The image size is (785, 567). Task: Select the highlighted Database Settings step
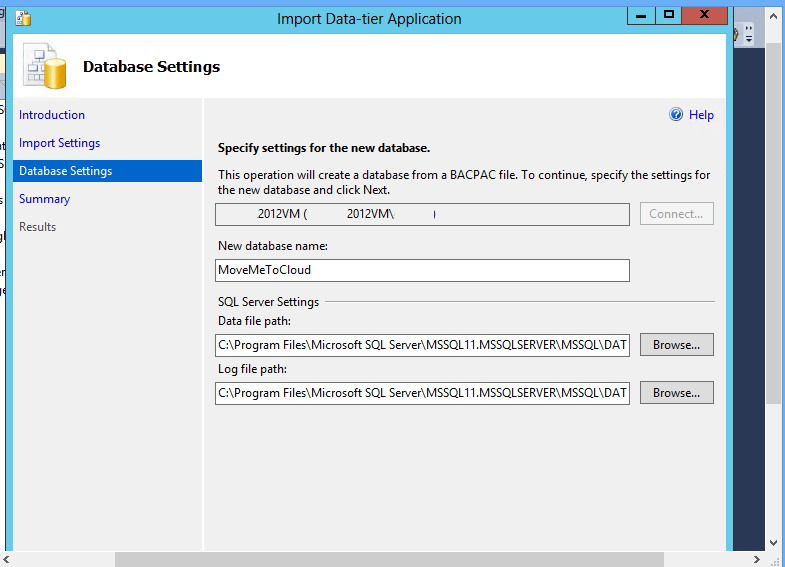(66, 171)
